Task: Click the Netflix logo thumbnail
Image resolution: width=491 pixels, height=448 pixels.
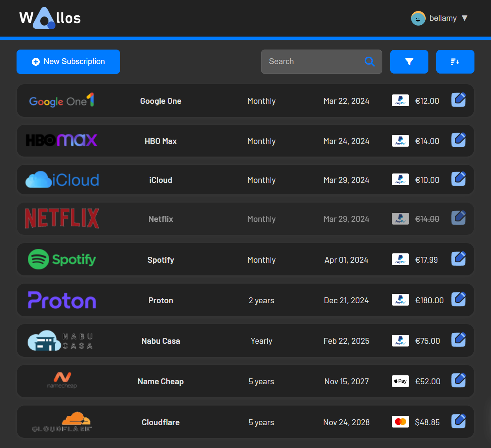Action: click(61, 218)
